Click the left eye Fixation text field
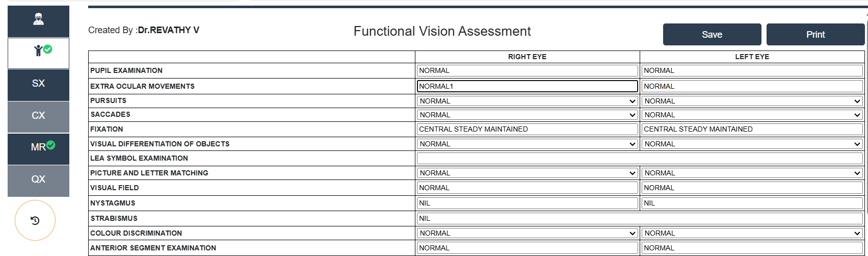This screenshot has width=868, height=256. pos(752,129)
